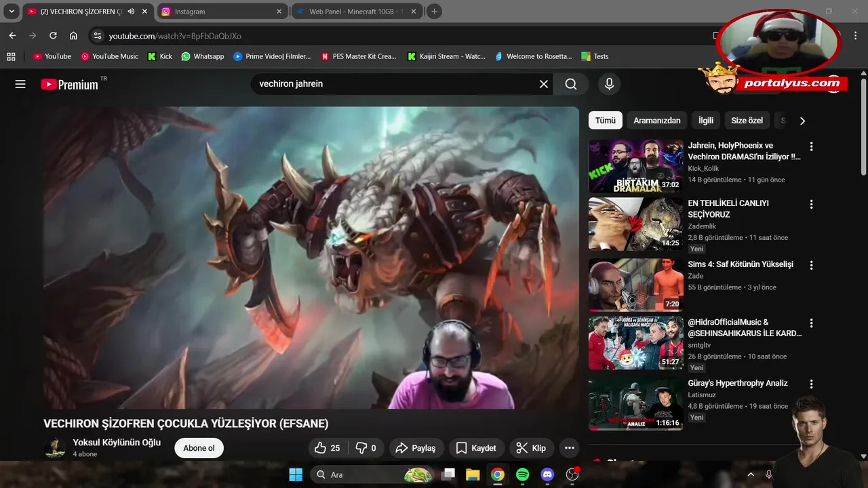This screenshot has height=488, width=868.
Task: Open the EN TEHLİKELİ CANLIYI SEÇİYORUZ thumbnail
Action: click(x=636, y=224)
